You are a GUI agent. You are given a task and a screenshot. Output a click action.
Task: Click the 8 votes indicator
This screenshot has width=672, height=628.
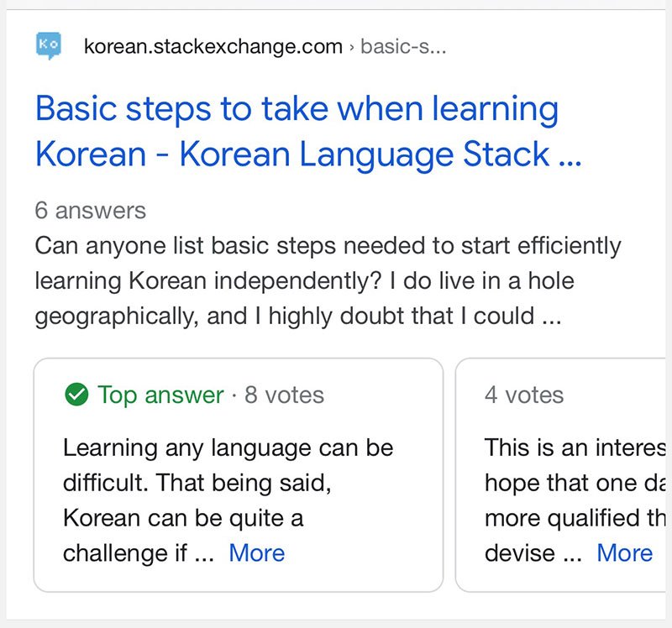[x=286, y=395]
